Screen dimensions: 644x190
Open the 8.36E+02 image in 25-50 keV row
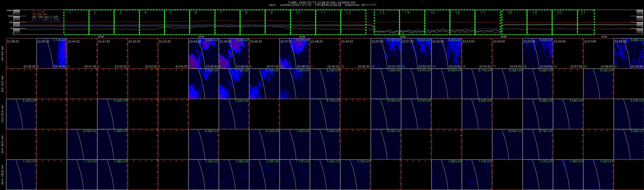click(x=82, y=144)
